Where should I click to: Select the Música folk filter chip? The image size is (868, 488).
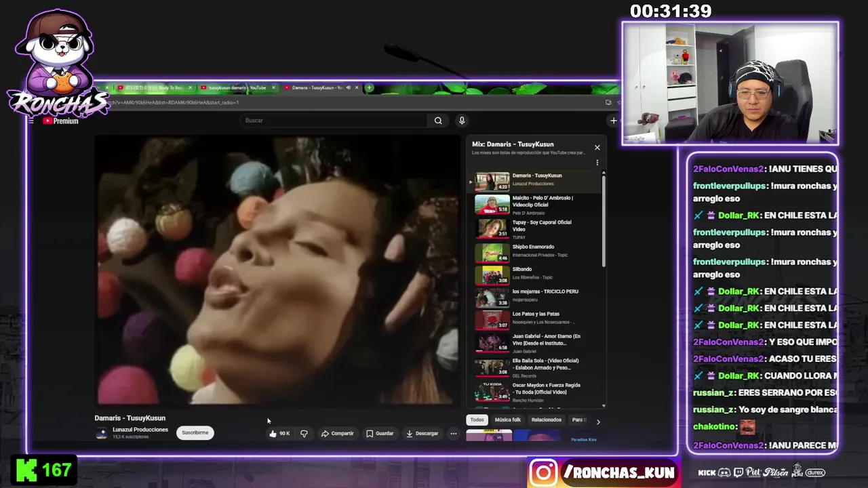tap(507, 420)
